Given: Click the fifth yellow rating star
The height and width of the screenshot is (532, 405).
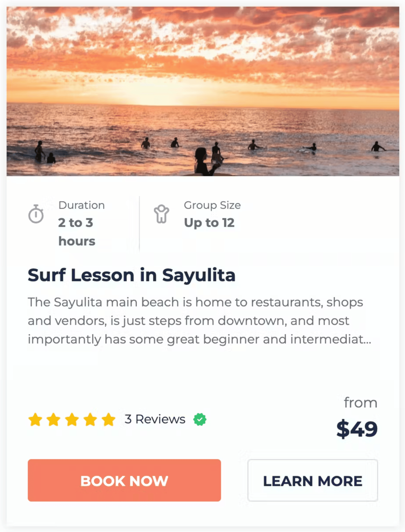Looking at the screenshot, I should pos(109,419).
